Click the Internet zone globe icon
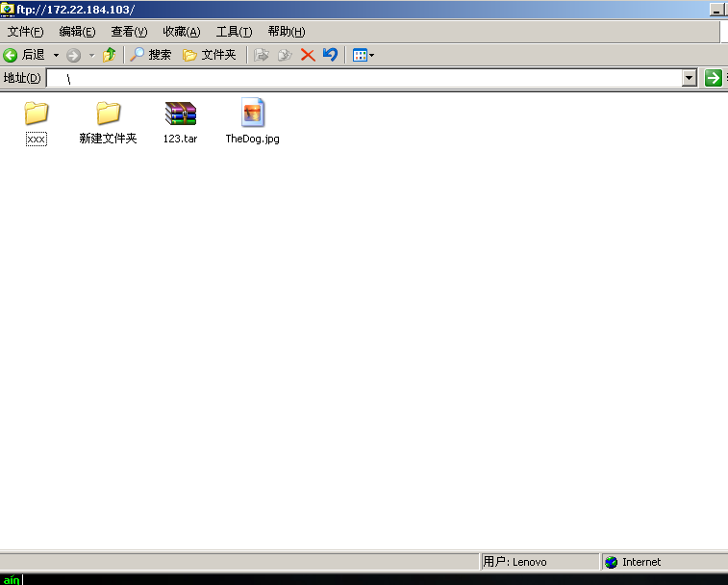This screenshot has width=728, height=585. pyautogui.click(x=612, y=562)
